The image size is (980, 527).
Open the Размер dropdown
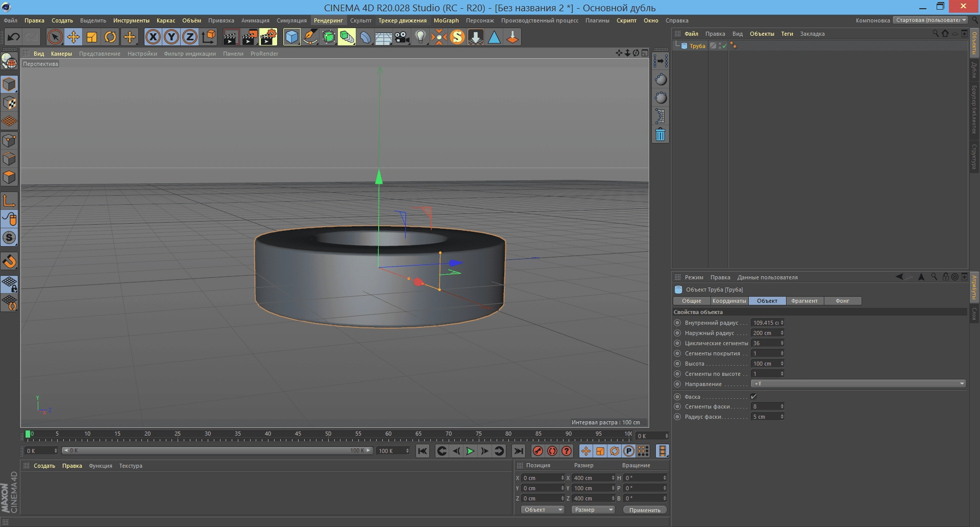point(593,510)
